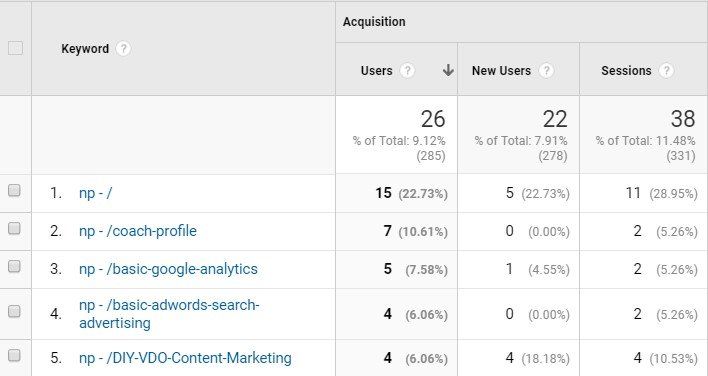Screen dimensions: 708x376
Task: Open np - /basic-google-analytics keyword link
Action: coord(168,269)
